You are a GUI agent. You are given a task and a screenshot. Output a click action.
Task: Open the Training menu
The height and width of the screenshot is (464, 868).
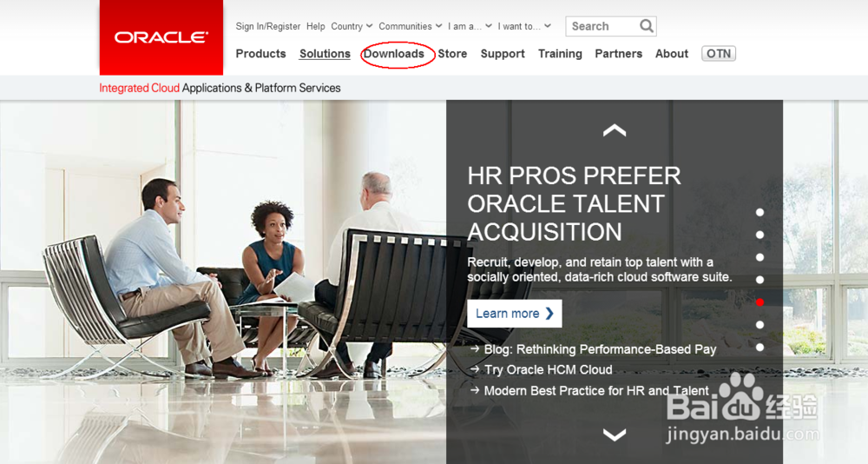coord(560,54)
